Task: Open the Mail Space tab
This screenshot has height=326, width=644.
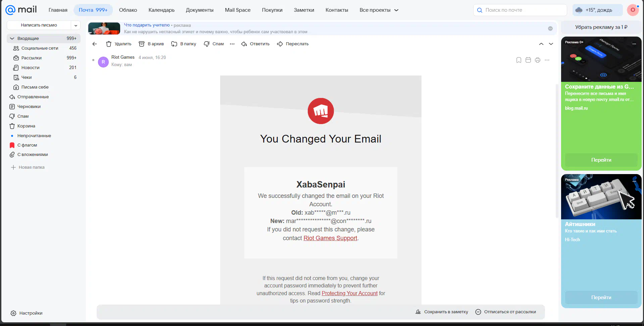Action: tap(238, 10)
